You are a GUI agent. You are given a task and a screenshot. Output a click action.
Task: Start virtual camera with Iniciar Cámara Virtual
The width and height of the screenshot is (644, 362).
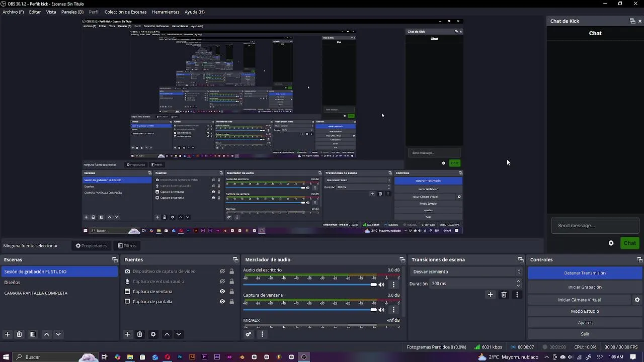pos(579,300)
